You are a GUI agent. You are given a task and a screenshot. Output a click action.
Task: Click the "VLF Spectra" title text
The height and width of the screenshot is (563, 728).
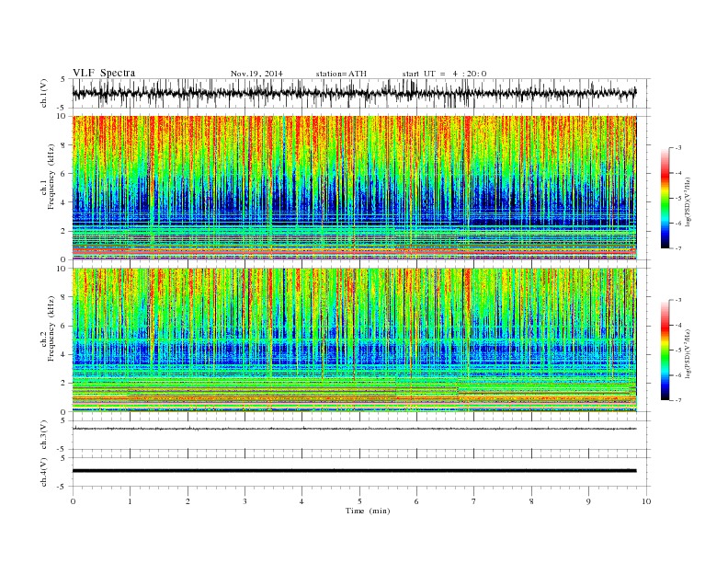(x=104, y=73)
